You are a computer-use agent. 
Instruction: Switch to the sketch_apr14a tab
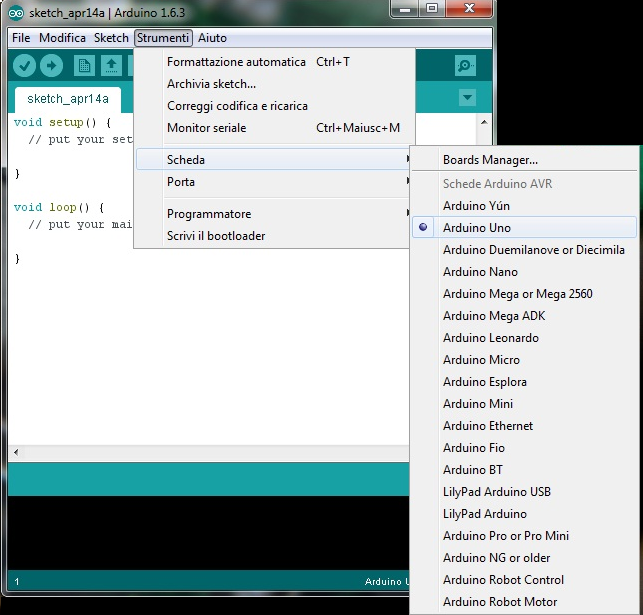coord(68,99)
